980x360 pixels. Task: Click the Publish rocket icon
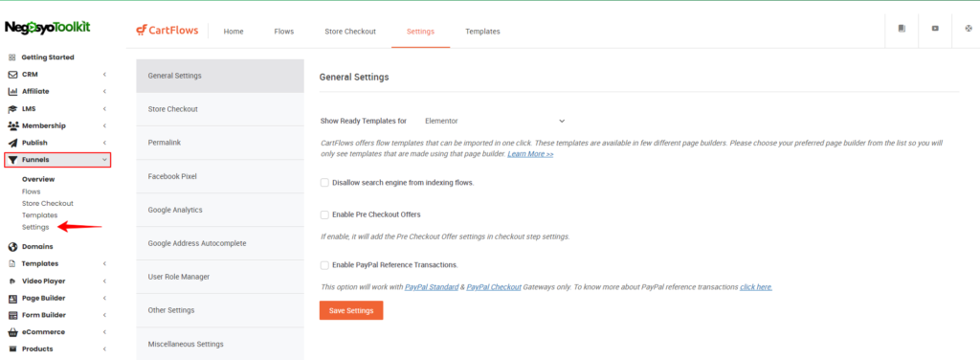pos(11,143)
